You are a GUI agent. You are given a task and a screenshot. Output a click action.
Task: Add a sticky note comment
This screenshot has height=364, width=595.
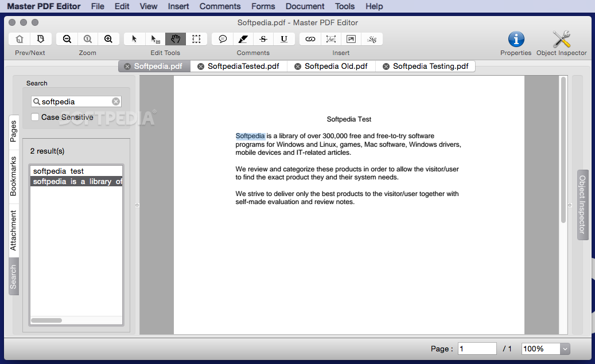click(x=223, y=39)
